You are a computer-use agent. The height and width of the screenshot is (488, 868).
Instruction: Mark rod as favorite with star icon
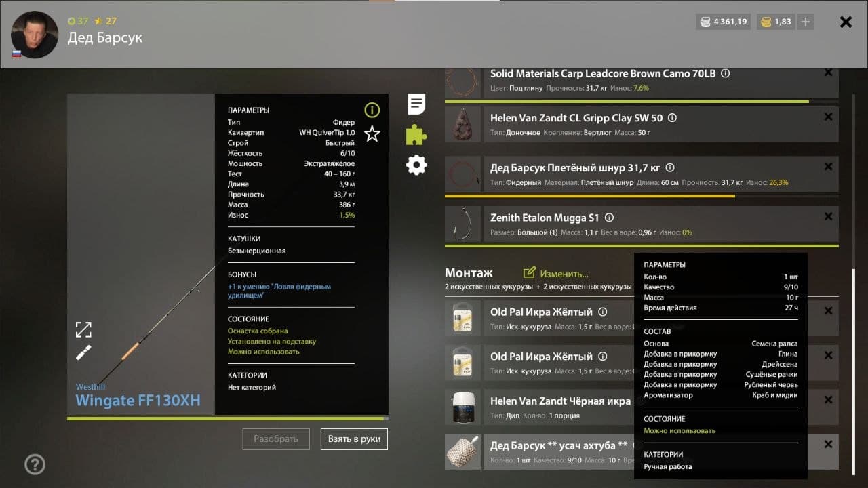click(x=372, y=134)
